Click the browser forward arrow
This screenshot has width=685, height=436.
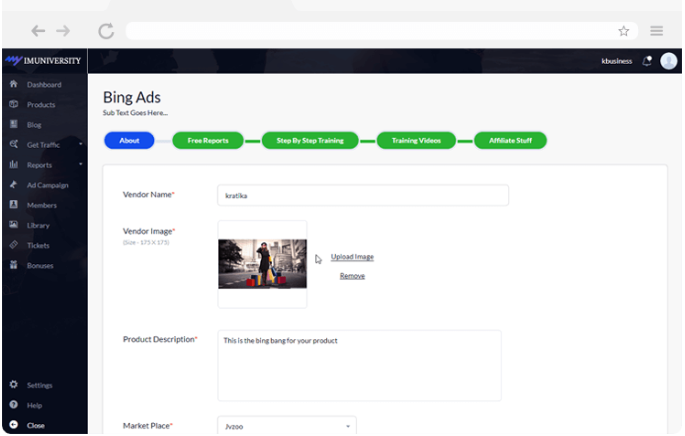click(x=63, y=31)
